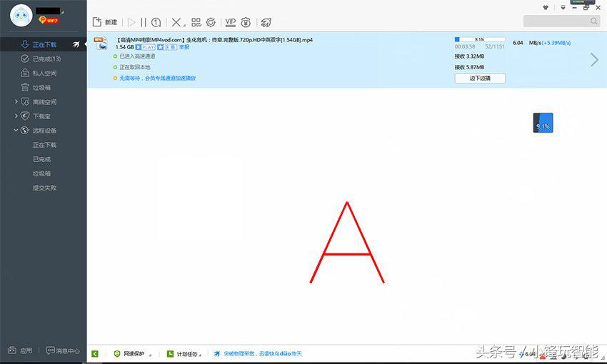Click the circular number-one priority icon

(x=156, y=22)
